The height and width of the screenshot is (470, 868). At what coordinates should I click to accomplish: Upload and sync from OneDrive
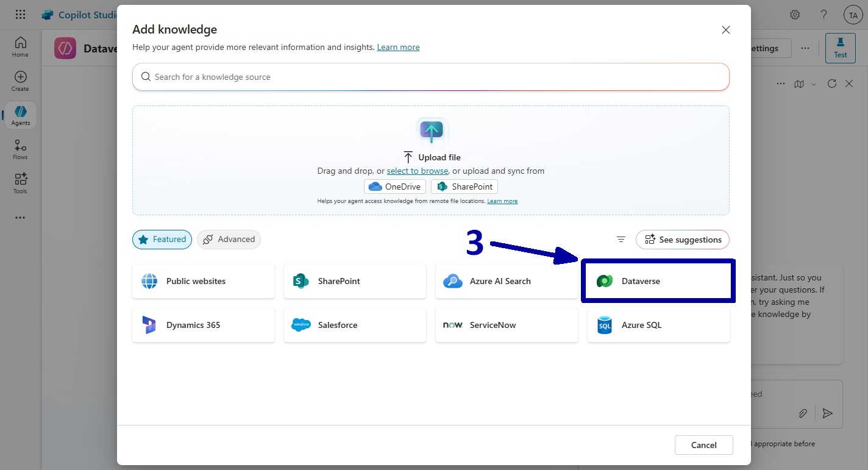pyautogui.click(x=394, y=187)
